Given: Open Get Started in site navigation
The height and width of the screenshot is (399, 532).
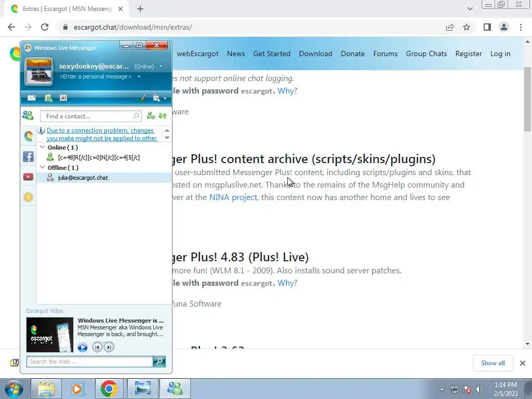Looking at the screenshot, I should point(272,54).
